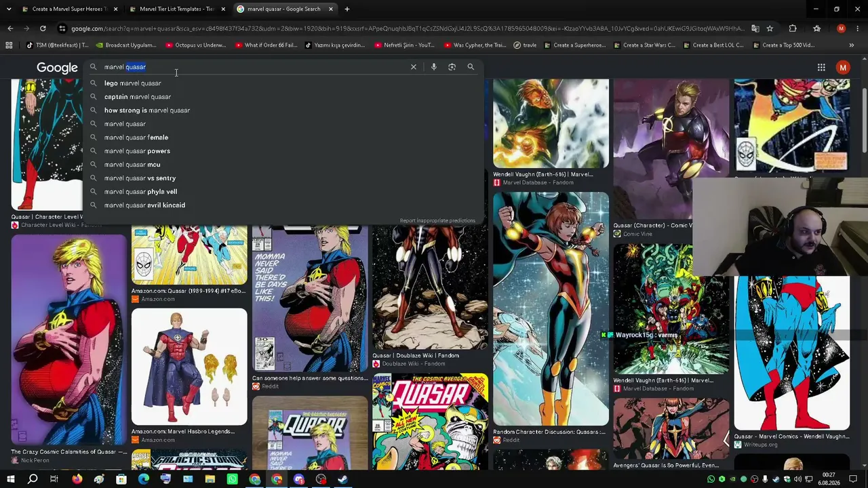Open the Google apps grid
Viewport: 868px width, 488px height.
821,67
